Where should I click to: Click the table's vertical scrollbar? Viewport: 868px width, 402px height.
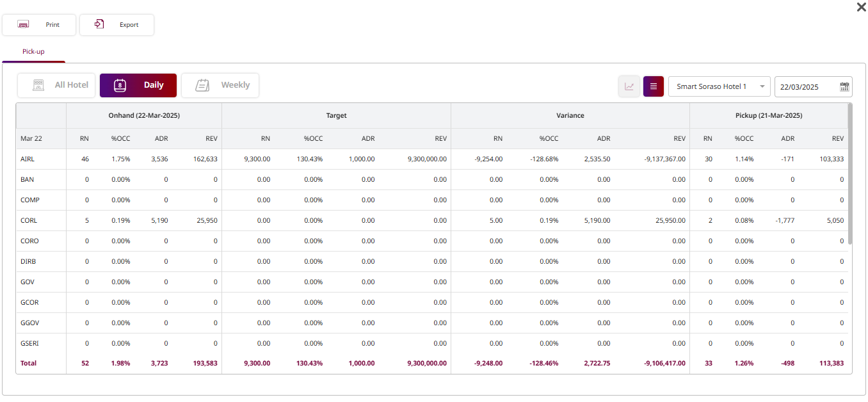(849, 173)
